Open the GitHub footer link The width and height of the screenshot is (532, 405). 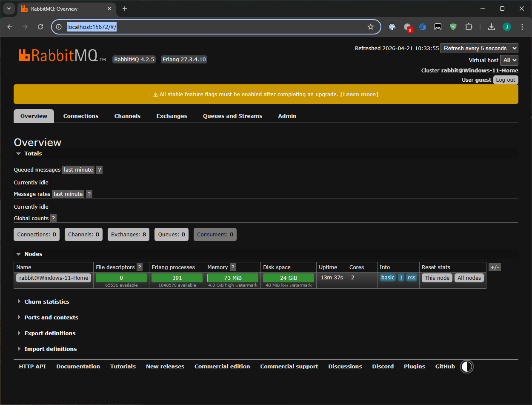click(445, 366)
